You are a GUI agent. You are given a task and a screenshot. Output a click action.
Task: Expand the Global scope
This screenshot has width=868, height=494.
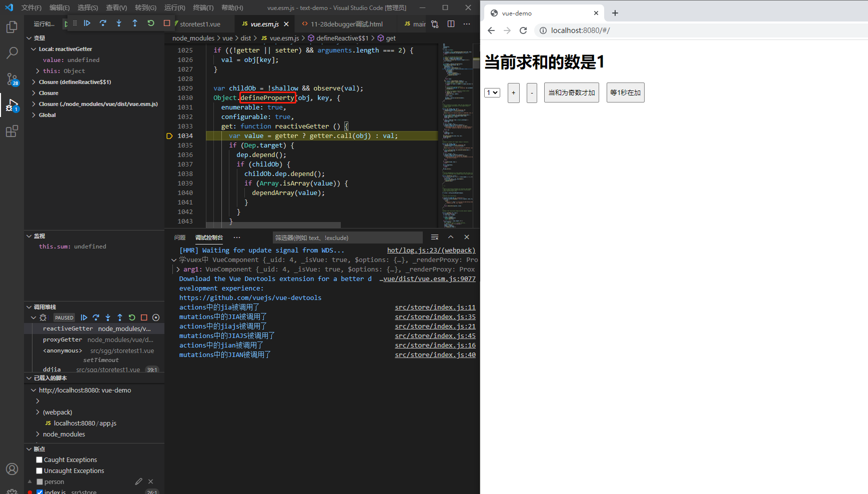pyautogui.click(x=33, y=115)
